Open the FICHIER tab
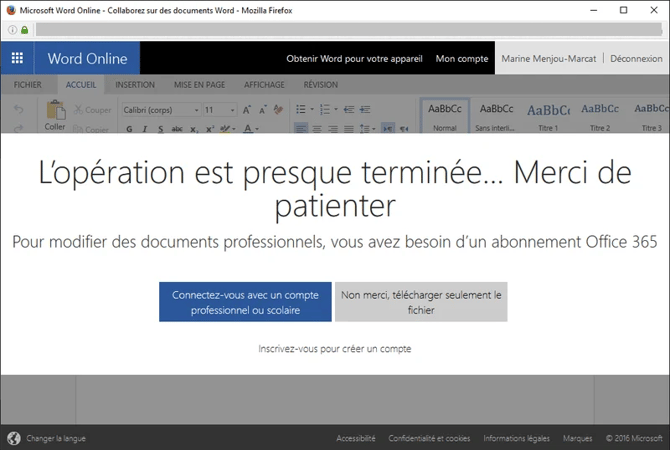 pyautogui.click(x=28, y=85)
